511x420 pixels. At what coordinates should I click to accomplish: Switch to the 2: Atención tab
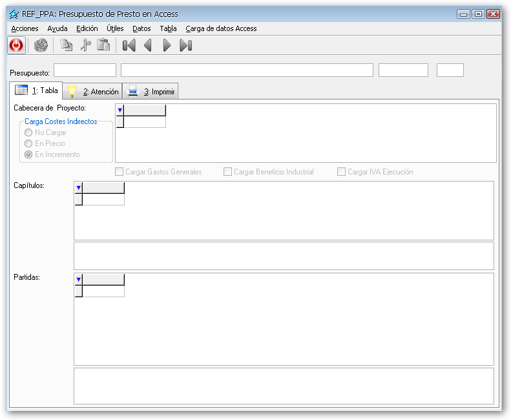tap(92, 91)
